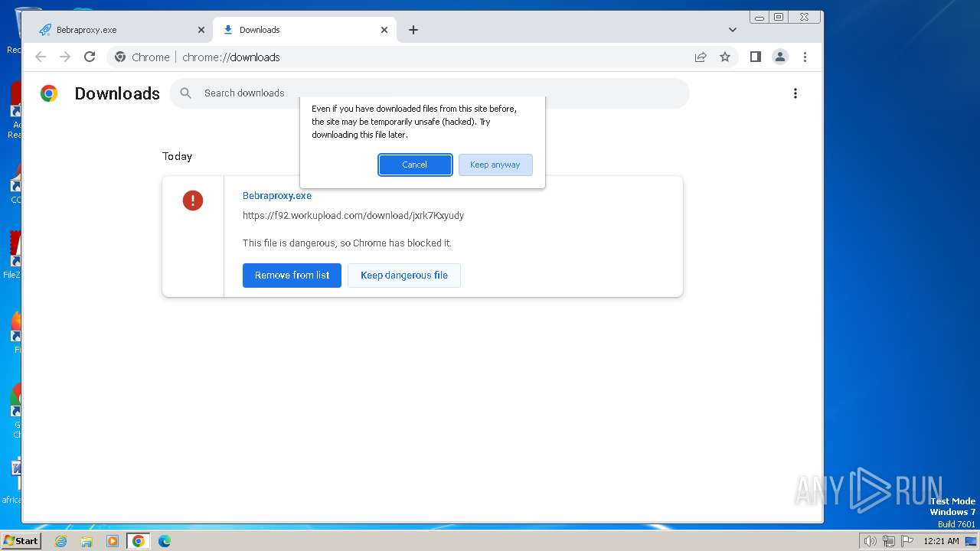980x551 pixels.
Task: Click the 12:21 AM taskbar clock
Action: (x=941, y=541)
